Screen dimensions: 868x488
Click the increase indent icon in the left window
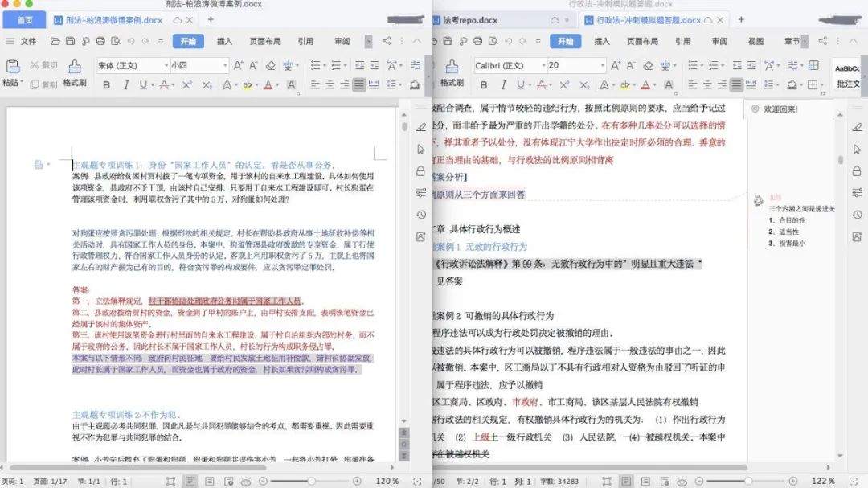(x=375, y=65)
